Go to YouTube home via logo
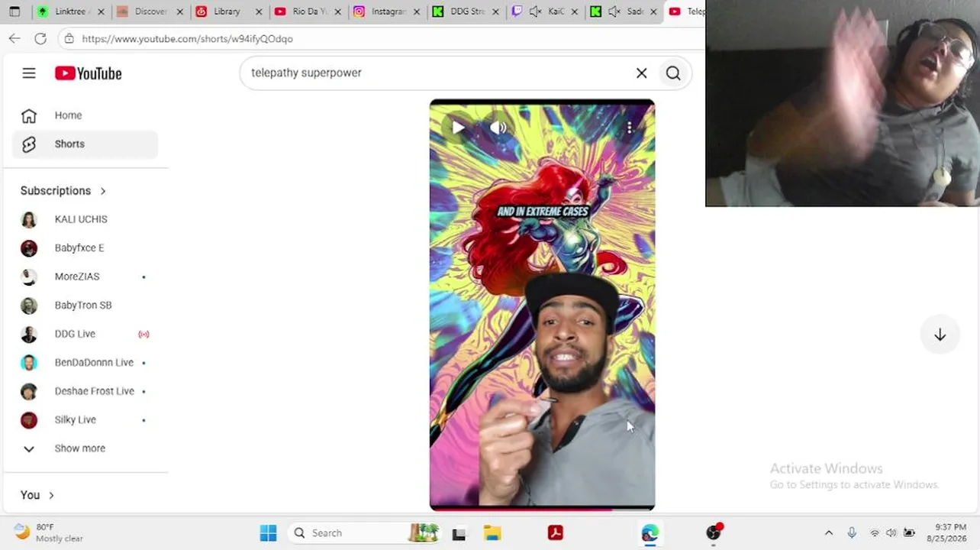980x550 pixels. pos(89,73)
